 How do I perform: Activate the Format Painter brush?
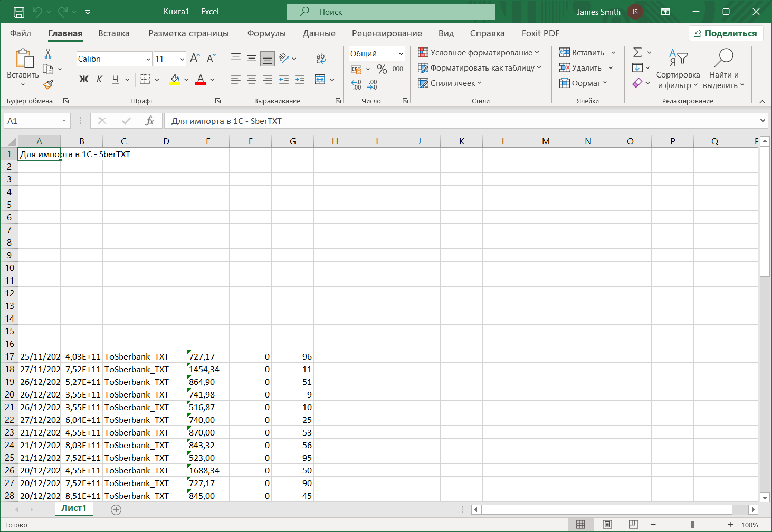(48, 84)
